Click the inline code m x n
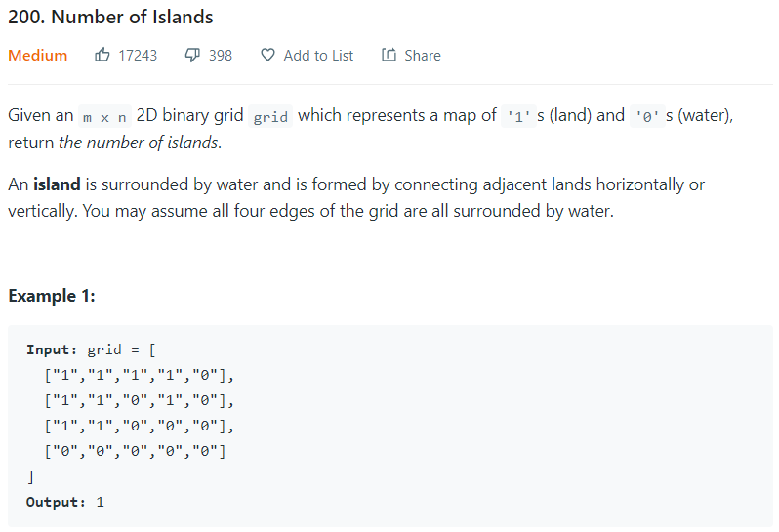The width and height of the screenshot is (779, 532). [104, 117]
